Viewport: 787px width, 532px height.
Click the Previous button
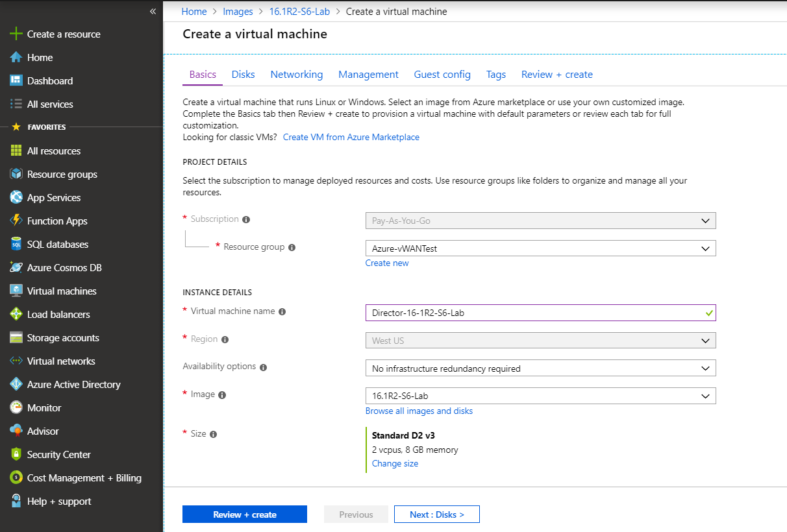[356, 514]
